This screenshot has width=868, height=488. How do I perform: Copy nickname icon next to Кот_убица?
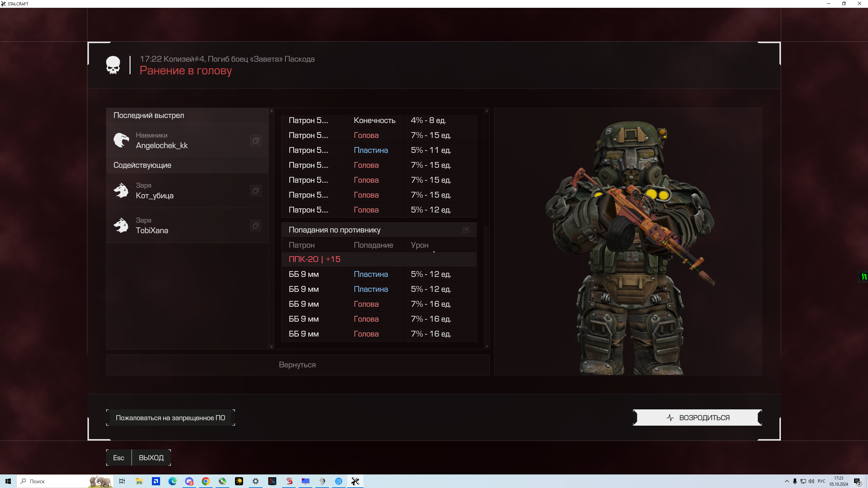coord(256,190)
